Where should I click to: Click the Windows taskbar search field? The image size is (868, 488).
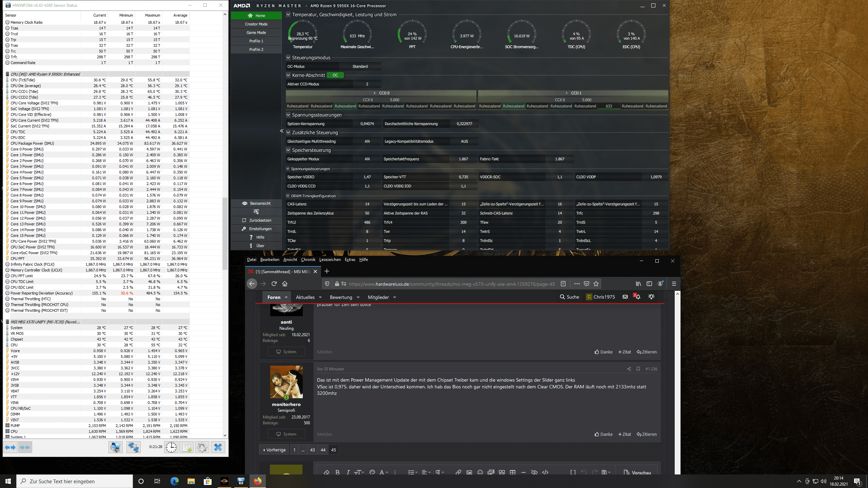point(75,481)
